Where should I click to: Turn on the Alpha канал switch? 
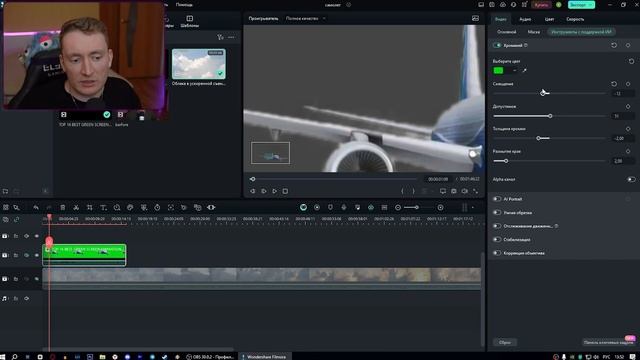(631, 179)
